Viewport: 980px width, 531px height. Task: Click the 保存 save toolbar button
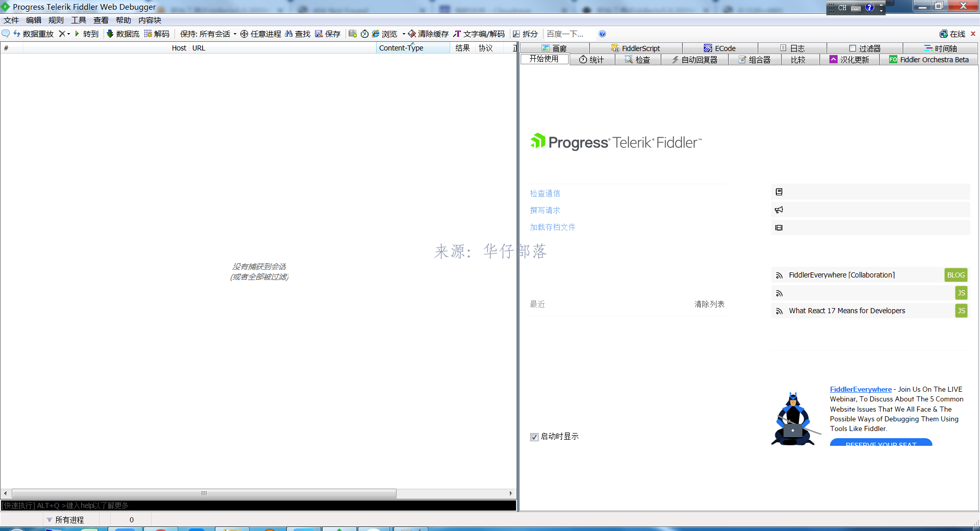click(328, 34)
